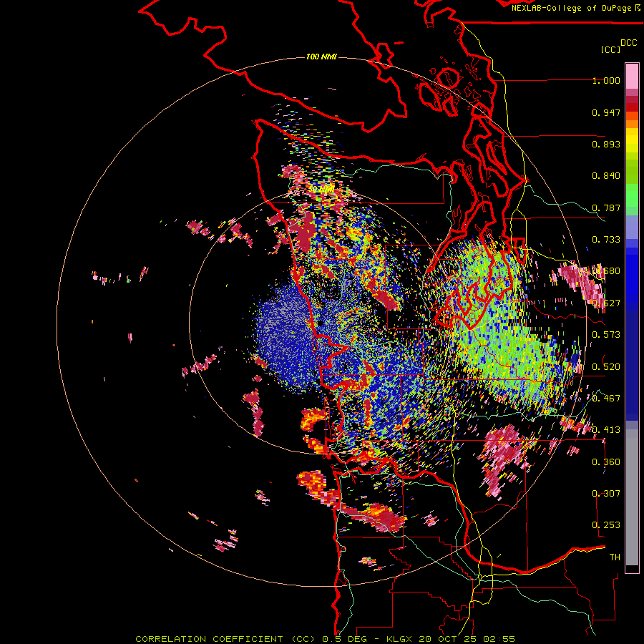The width and height of the screenshot is (644, 644).
Task: Click the 0.5 DEG elevation text
Action: (x=345, y=639)
